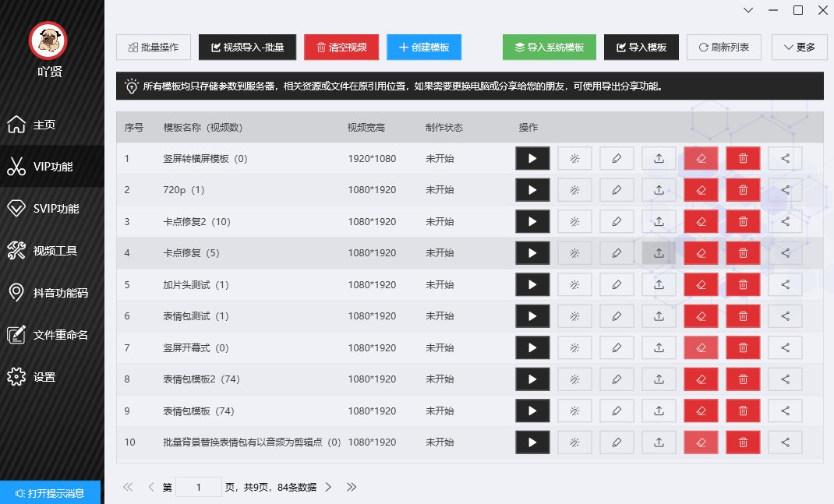
Task: Open the title bar dropdown chevron
Action: [748, 10]
